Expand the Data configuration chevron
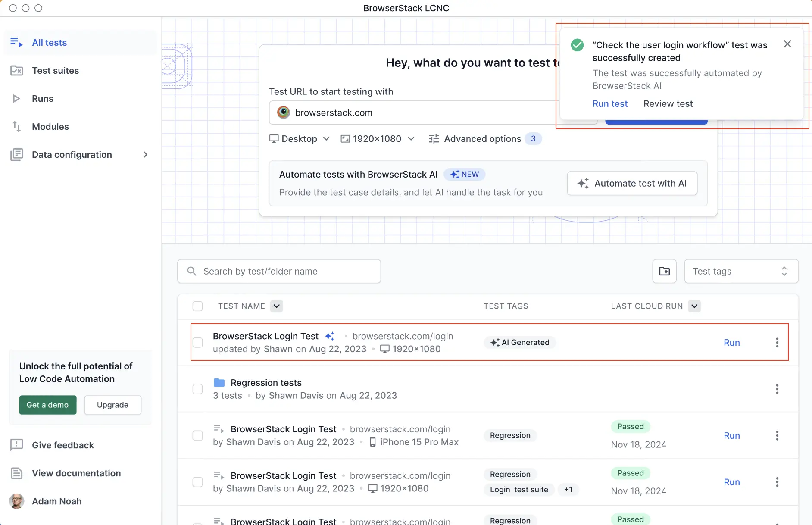This screenshot has height=525, width=812. point(145,155)
